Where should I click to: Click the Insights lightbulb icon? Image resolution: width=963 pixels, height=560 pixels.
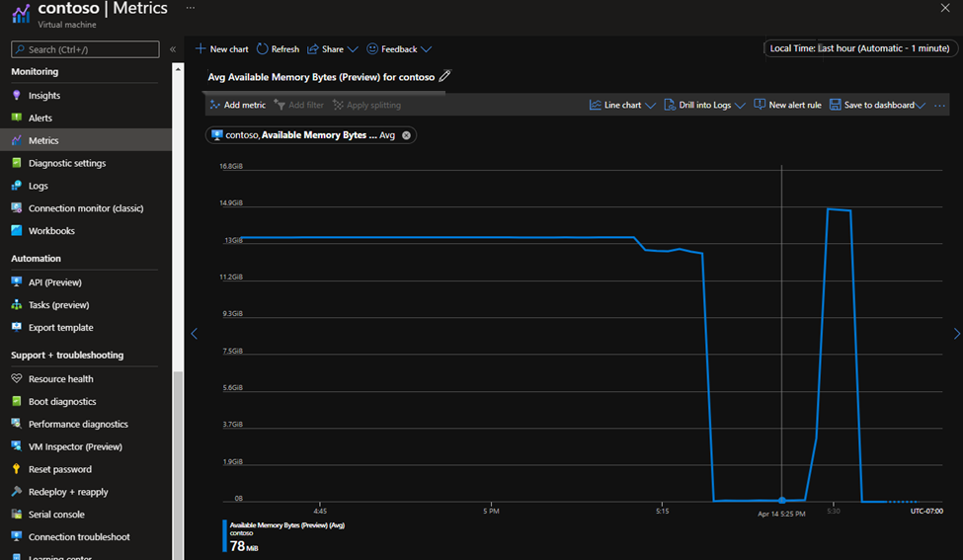click(17, 95)
